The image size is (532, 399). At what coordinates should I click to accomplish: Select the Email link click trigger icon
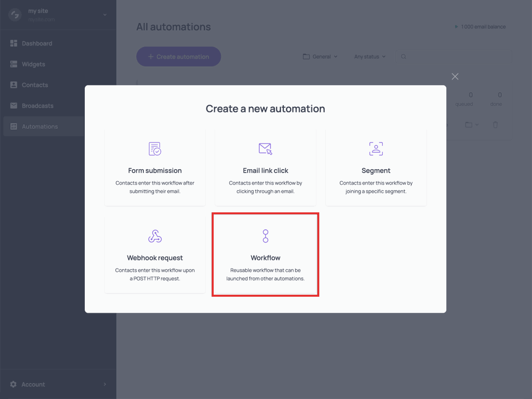point(265,149)
